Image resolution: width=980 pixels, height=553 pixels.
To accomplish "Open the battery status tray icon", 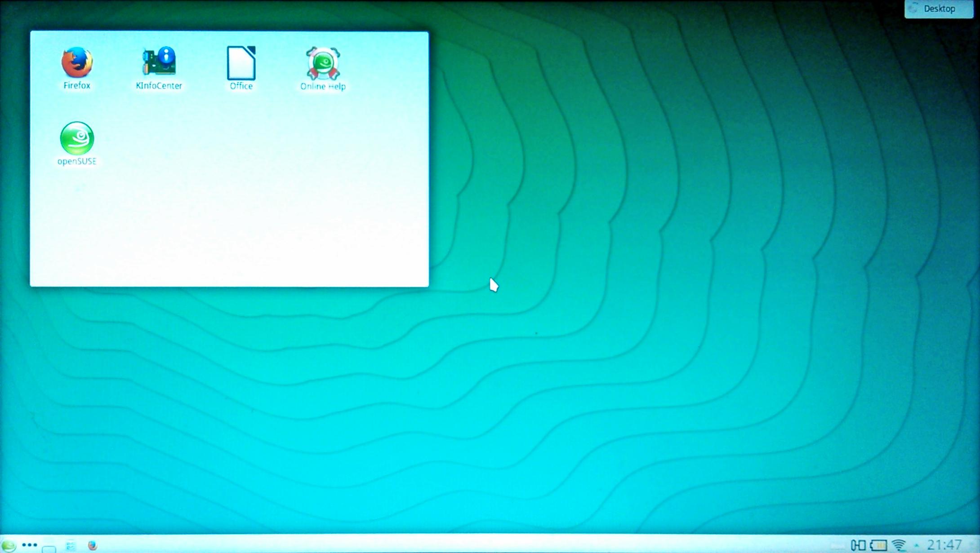I will point(878,545).
